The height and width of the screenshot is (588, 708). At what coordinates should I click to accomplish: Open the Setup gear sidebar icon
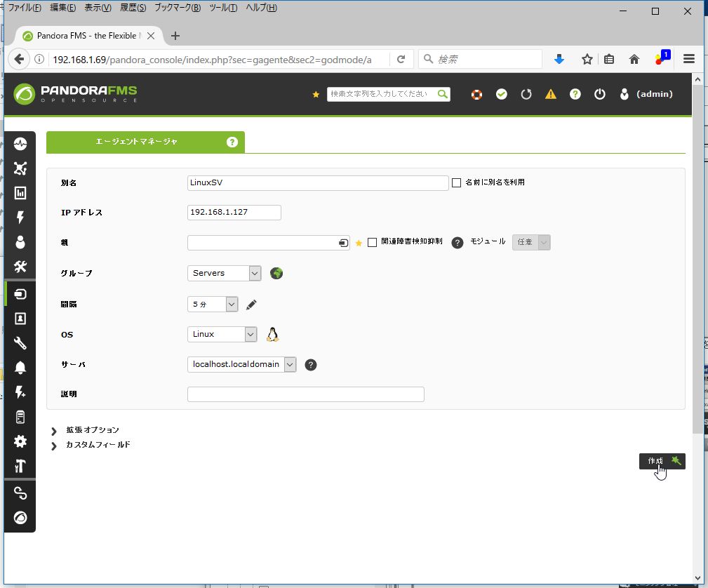pyautogui.click(x=20, y=441)
